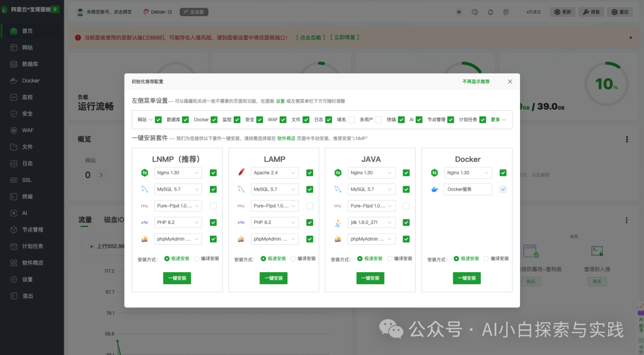Image resolution: width=644 pixels, height=355 pixels.
Task: Click the feedback note icon in header
Action: tap(506, 12)
